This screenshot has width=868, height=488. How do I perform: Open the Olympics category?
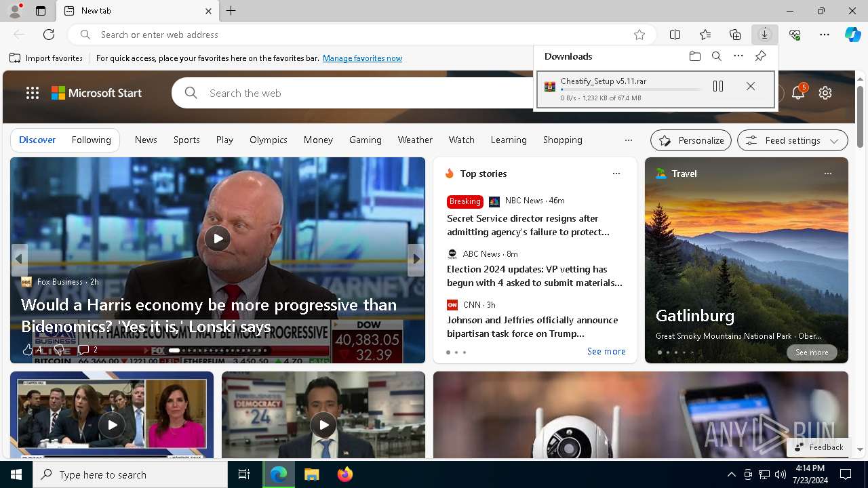pyautogui.click(x=269, y=140)
